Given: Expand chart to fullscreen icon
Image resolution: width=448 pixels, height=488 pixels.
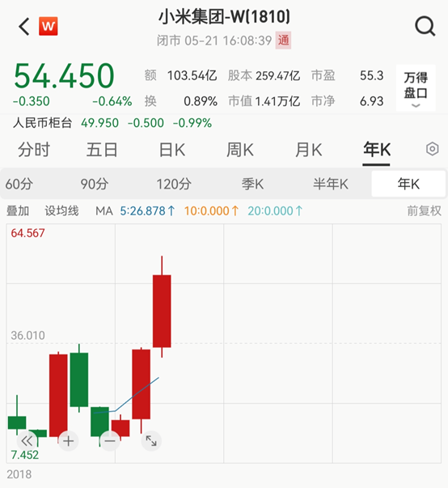Looking at the screenshot, I should 151,441.
